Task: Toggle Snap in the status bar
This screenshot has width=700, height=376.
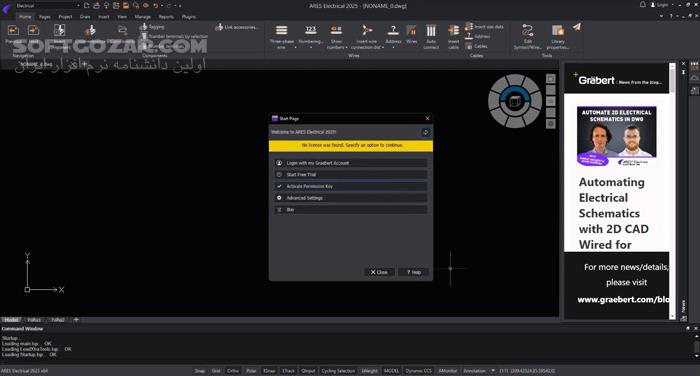Action: 200,371
